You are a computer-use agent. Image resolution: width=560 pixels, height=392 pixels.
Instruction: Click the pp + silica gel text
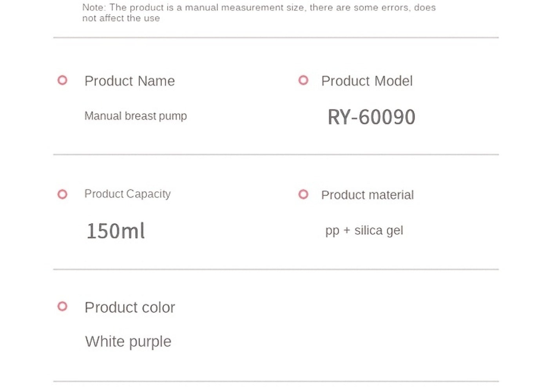pos(364,230)
